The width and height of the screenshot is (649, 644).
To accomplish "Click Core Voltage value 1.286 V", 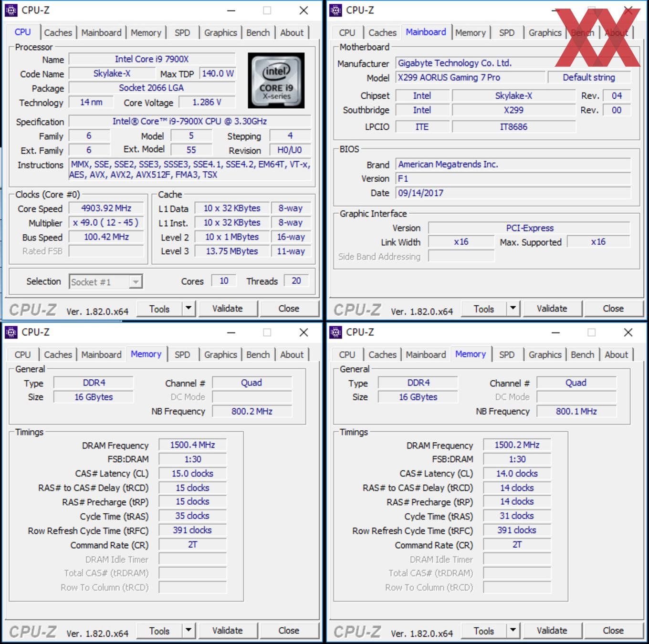I will (207, 102).
